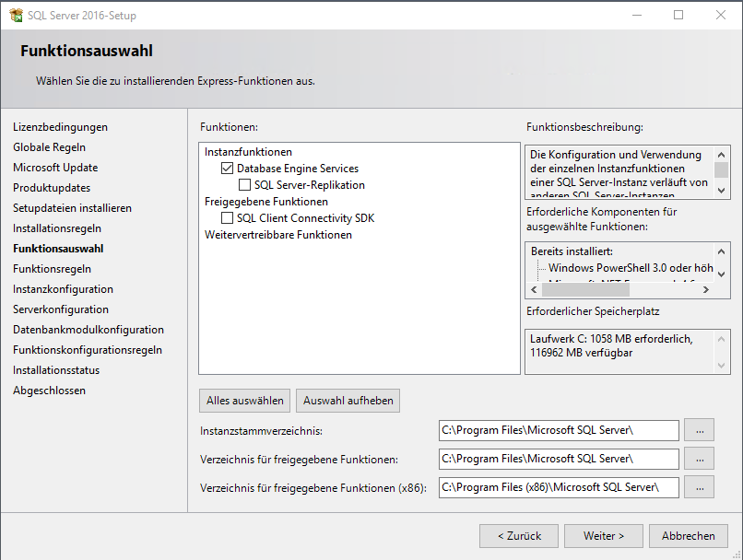The width and height of the screenshot is (743, 560).
Task: Browse for the freigegebene Funktionen (x86) folder
Action: click(701, 487)
